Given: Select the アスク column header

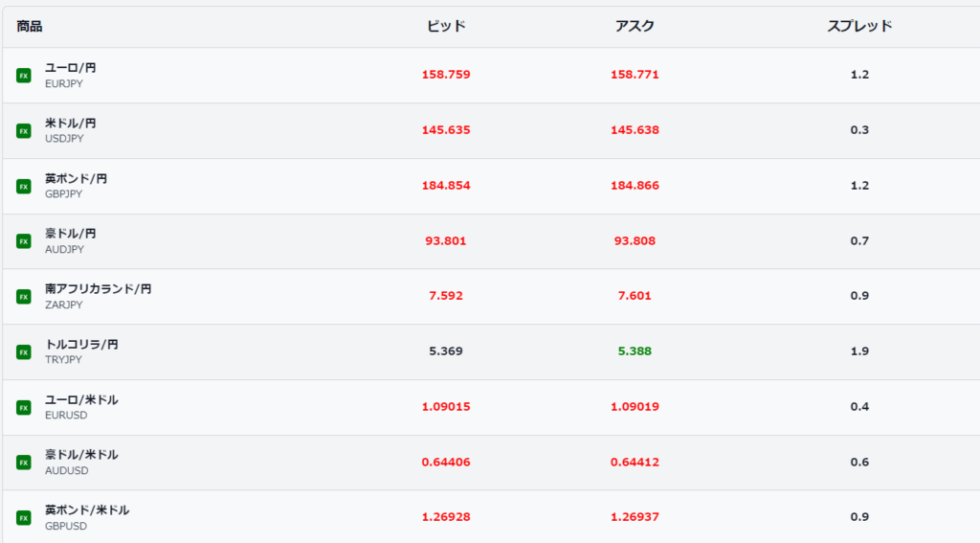Looking at the screenshot, I should (635, 26).
